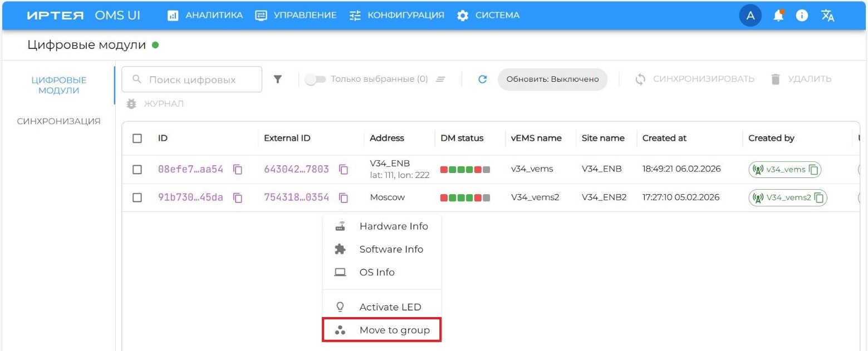Viewport: 868px width, 351px height.
Task: Click the search magnifier icon
Action: pos(137,80)
